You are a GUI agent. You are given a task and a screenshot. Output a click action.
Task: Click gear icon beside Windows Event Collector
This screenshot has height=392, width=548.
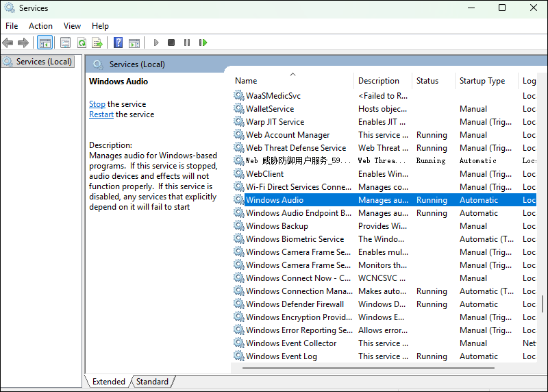coord(238,343)
